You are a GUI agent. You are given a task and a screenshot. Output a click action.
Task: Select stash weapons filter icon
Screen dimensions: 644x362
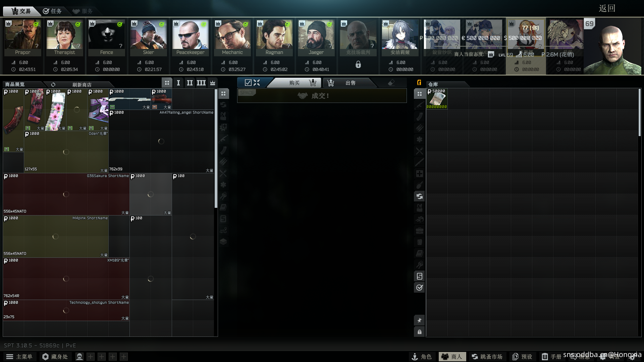pyautogui.click(x=419, y=105)
